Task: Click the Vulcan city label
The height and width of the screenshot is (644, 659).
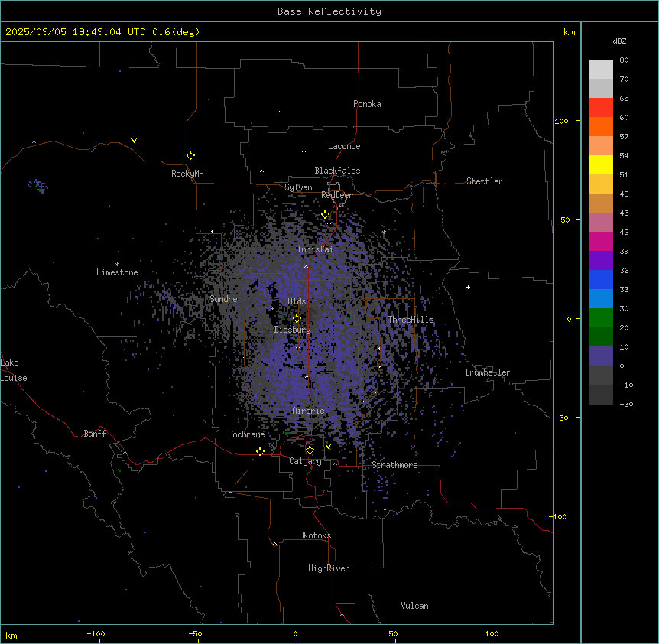Action: 414,606
